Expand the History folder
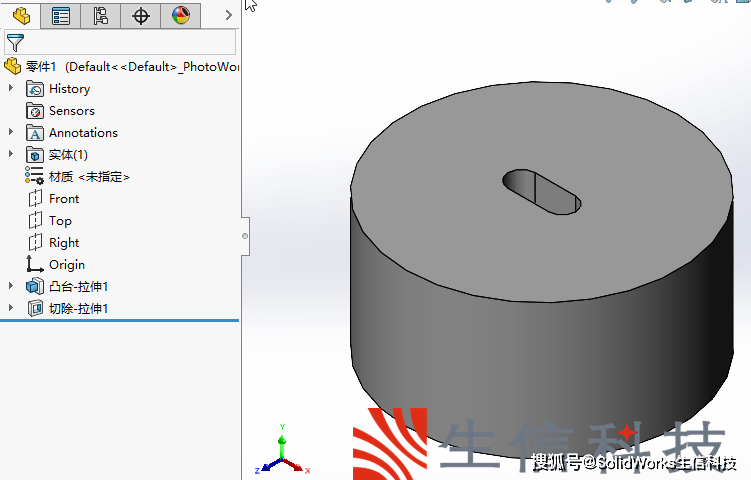 (x=11, y=89)
